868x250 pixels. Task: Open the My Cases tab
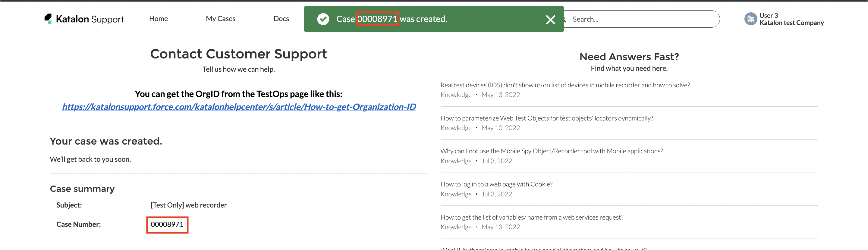point(220,19)
